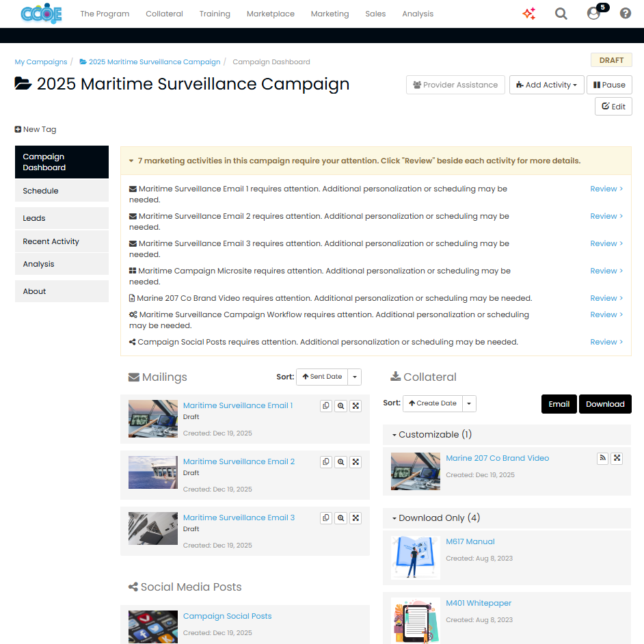Image resolution: width=644 pixels, height=644 pixels.
Task: Open the Training menu
Action: [215, 14]
